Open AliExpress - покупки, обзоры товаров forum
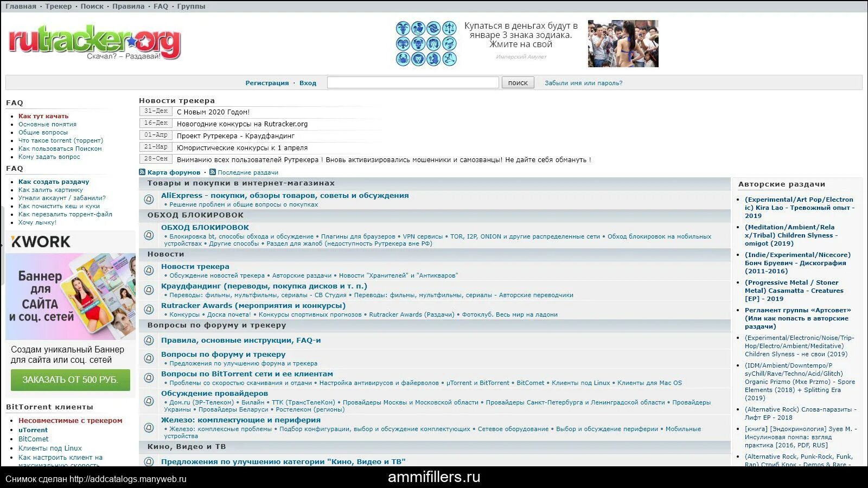This screenshot has height=488, width=868. [x=285, y=196]
